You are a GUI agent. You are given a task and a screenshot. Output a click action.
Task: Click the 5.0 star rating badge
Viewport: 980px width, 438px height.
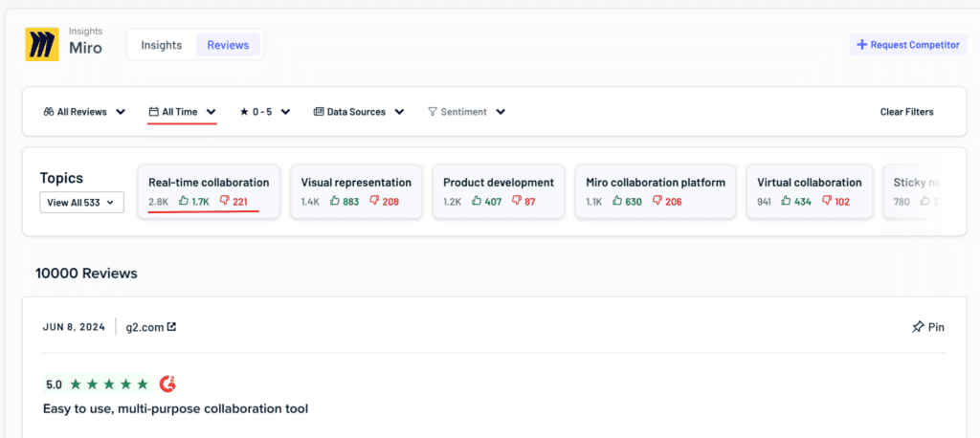click(x=98, y=384)
